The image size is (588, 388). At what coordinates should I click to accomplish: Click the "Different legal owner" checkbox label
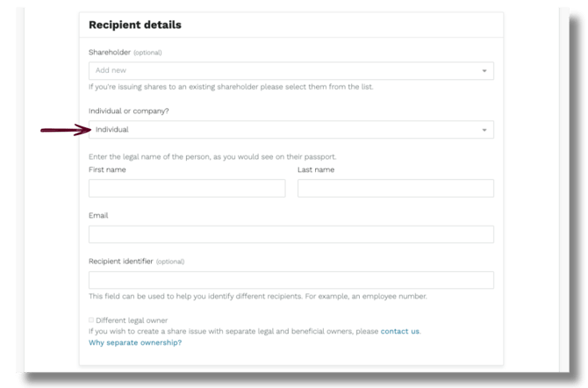coord(132,320)
